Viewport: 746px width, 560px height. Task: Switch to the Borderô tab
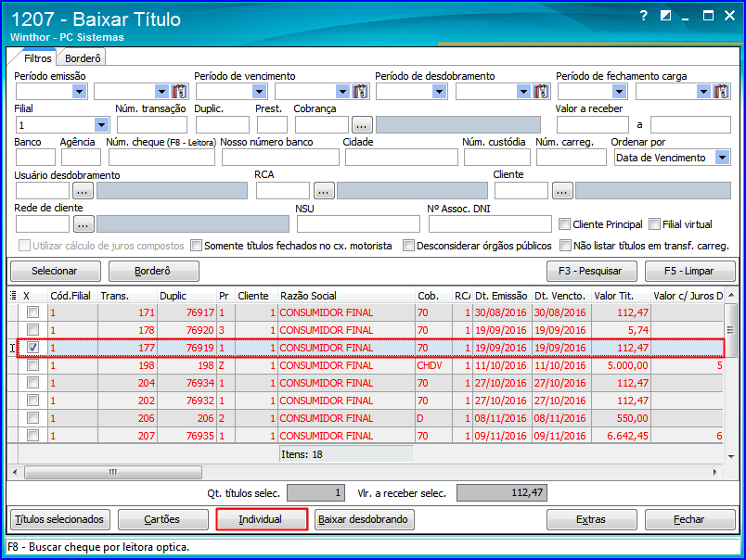pos(83,58)
